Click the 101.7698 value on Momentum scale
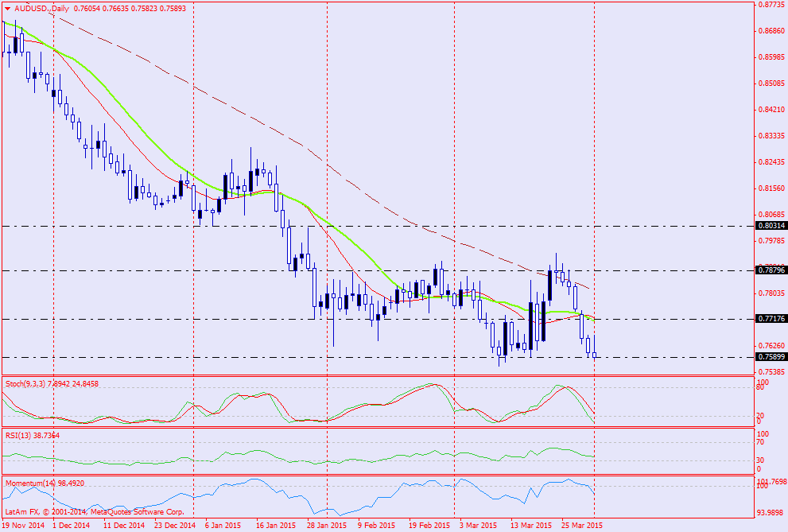 (771, 482)
